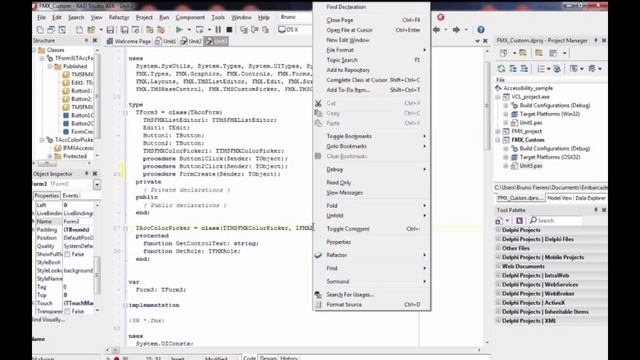Click the code editor horizontal scrollbar
The height and width of the screenshot is (360, 640).
tap(294, 350)
